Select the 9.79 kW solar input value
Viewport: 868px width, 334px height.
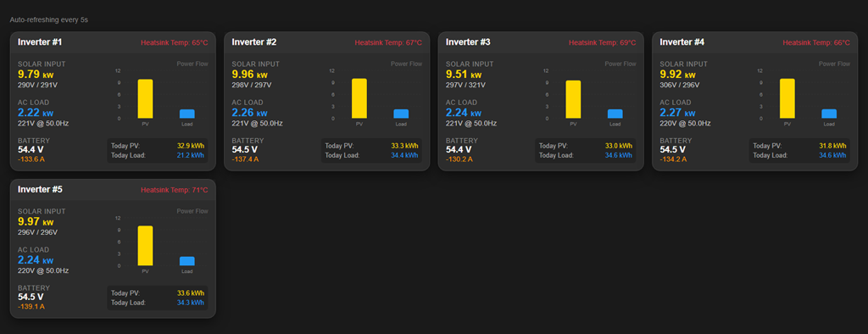click(36, 75)
